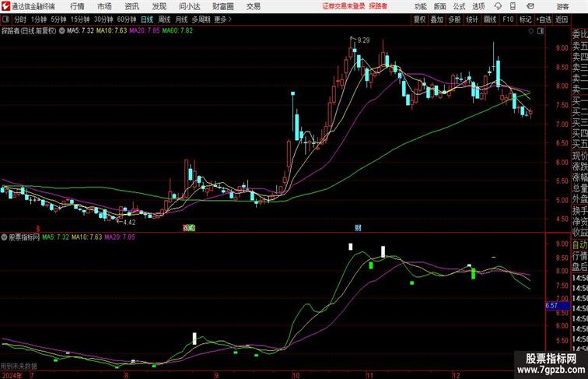Viewport: 588px width, 379px height.
Task: Switch to the 30分钟 period tab
Action: [103, 19]
